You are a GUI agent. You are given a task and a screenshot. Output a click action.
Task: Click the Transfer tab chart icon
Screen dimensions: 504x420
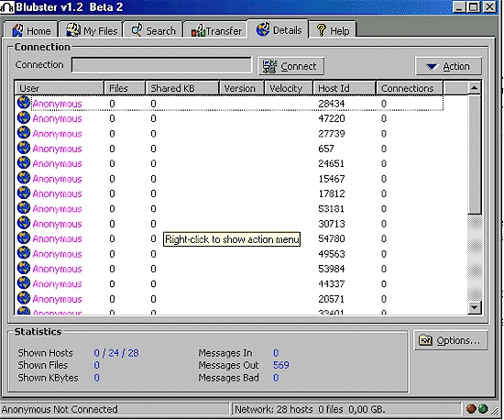pyautogui.click(x=198, y=30)
